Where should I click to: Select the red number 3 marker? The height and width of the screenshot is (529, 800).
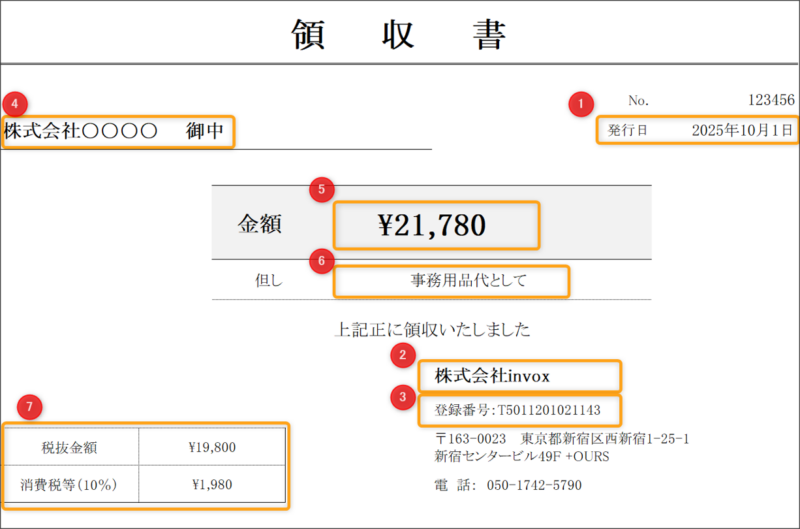click(402, 397)
